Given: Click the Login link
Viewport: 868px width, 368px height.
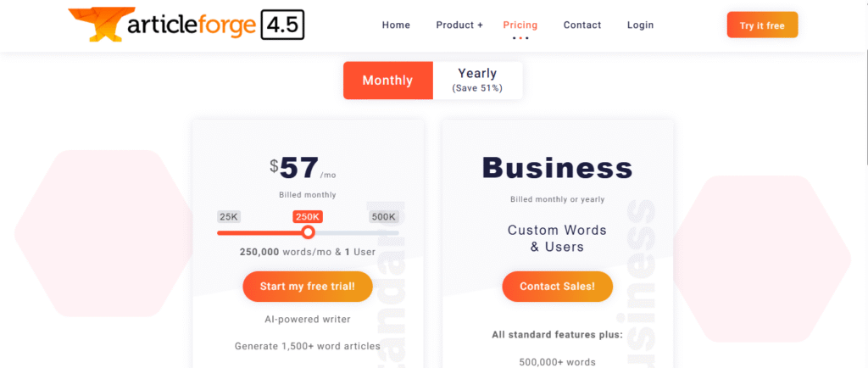Looking at the screenshot, I should pos(640,25).
